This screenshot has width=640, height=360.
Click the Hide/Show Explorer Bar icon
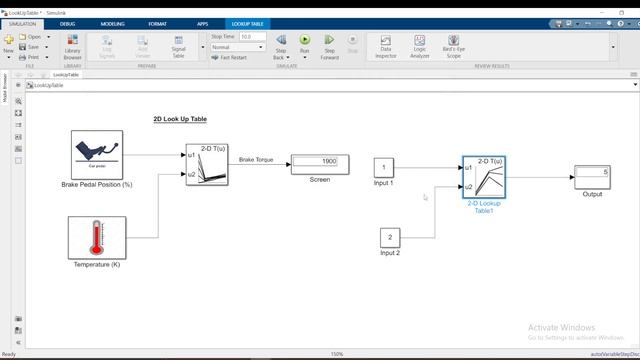click(x=18, y=85)
